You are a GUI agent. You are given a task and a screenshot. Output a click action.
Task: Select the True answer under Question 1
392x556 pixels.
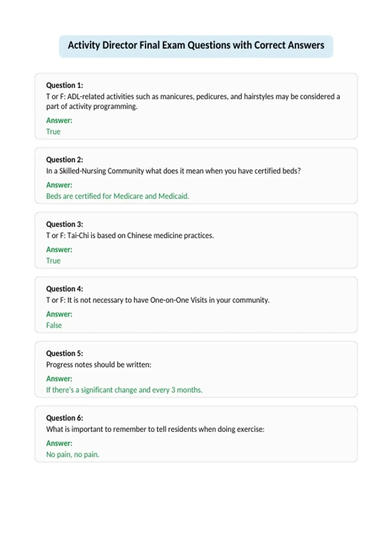53,131
